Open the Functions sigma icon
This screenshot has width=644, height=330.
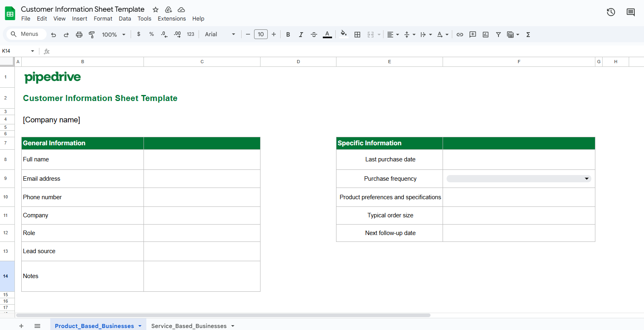pyautogui.click(x=528, y=35)
